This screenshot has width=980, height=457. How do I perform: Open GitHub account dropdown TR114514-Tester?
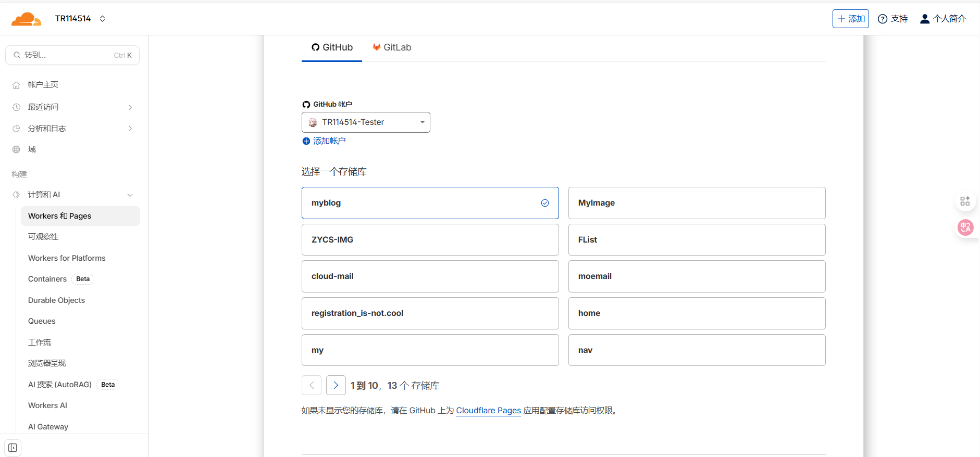pos(366,122)
